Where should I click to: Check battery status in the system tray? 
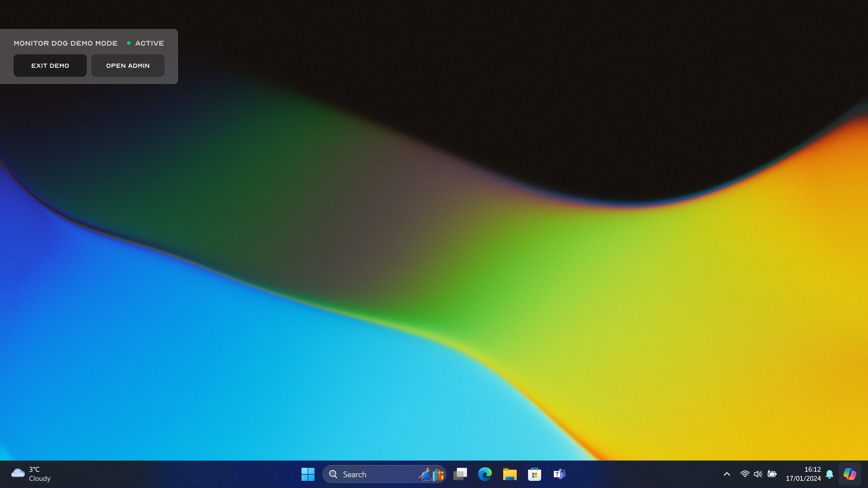click(773, 474)
